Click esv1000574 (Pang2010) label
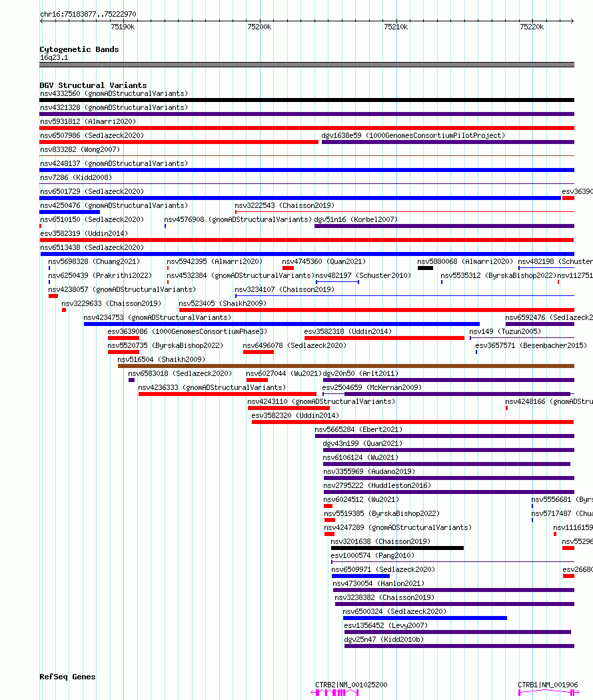The width and height of the screenshot is (593, 700). tap(372, 556)
